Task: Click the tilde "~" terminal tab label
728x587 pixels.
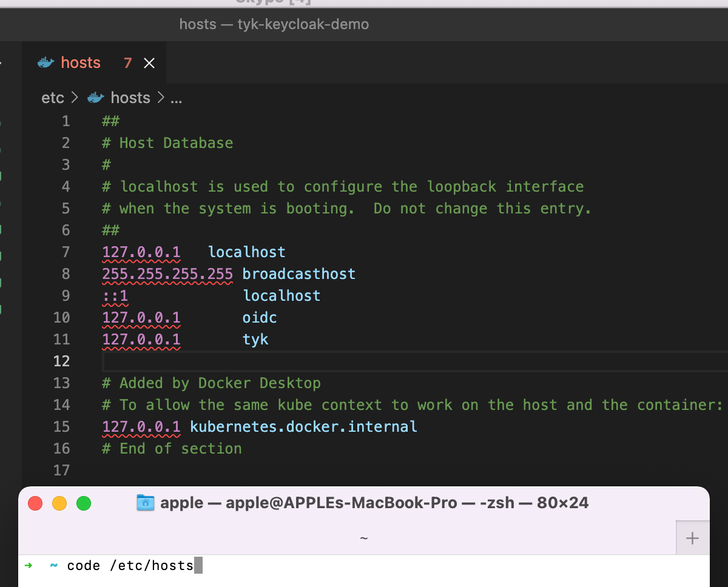Action: tap(363, 538)
